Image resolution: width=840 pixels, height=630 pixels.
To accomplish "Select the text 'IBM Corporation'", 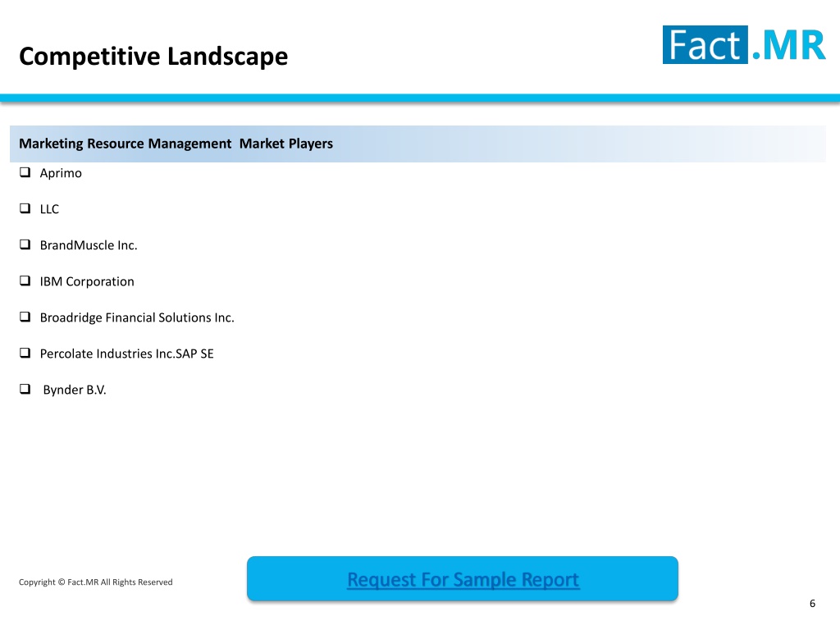I will 87,281.
